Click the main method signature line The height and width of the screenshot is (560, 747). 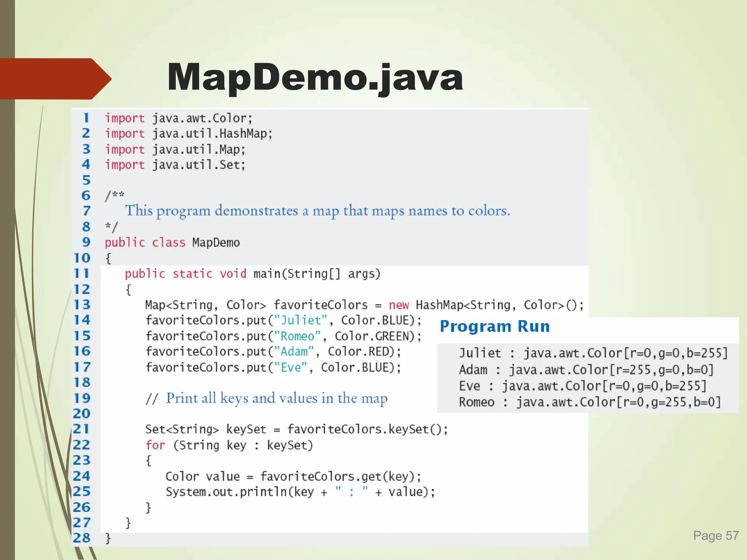[252, 274]
